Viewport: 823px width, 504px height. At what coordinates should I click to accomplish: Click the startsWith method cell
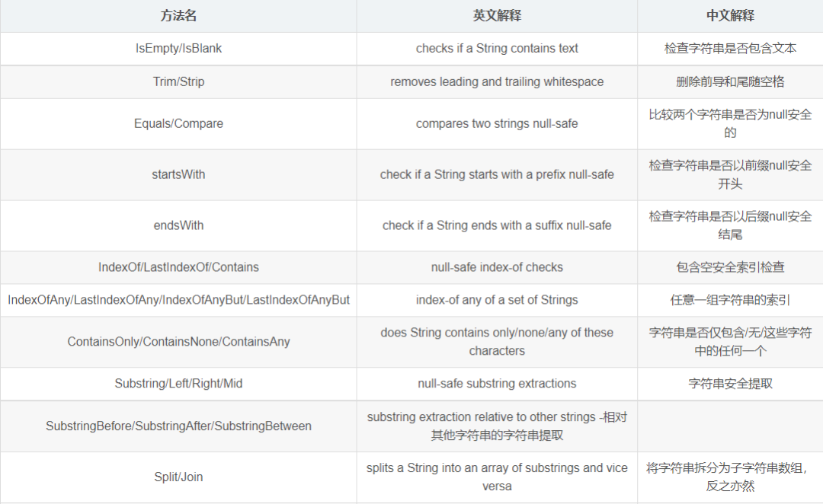coord(178,174)
